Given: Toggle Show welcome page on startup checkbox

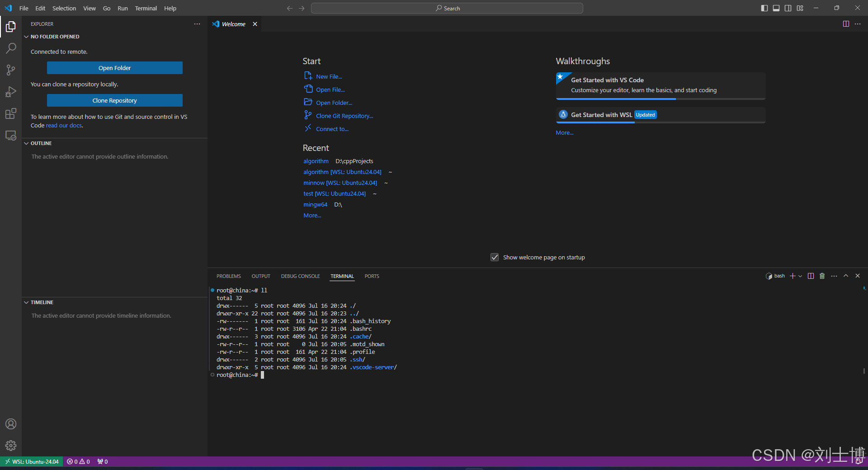Looking at the screenshot, I should click(x=495, y=257).
